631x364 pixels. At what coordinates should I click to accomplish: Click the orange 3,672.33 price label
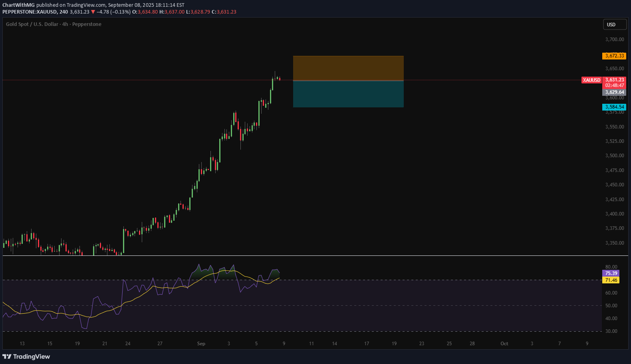pyautogui.click(x=614, y=56)
